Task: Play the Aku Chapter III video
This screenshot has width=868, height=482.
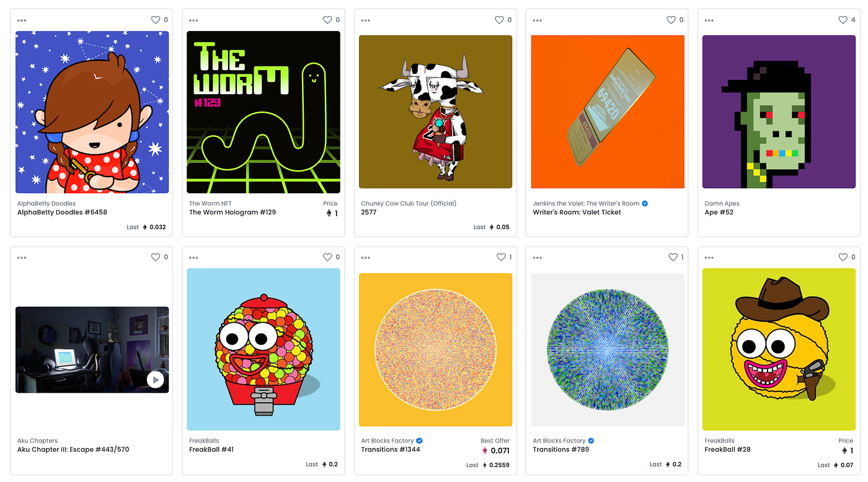Action: click(x=156, y=379)
